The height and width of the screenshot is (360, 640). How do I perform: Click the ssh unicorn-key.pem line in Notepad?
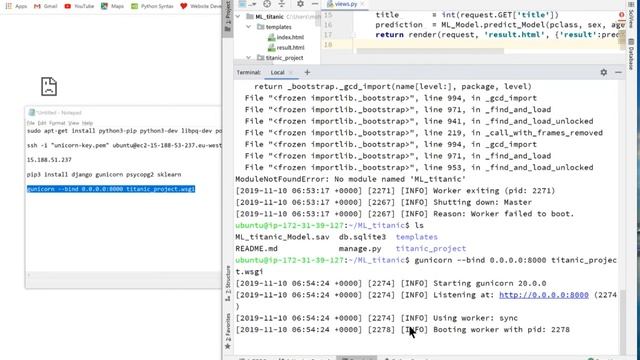coord(124,145)
